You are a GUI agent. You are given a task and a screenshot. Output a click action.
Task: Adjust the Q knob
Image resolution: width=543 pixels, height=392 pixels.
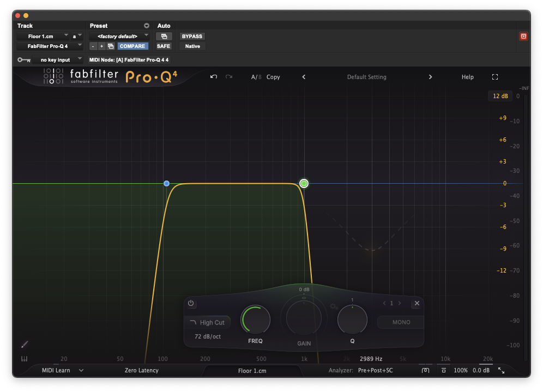[x=352, y=320]
